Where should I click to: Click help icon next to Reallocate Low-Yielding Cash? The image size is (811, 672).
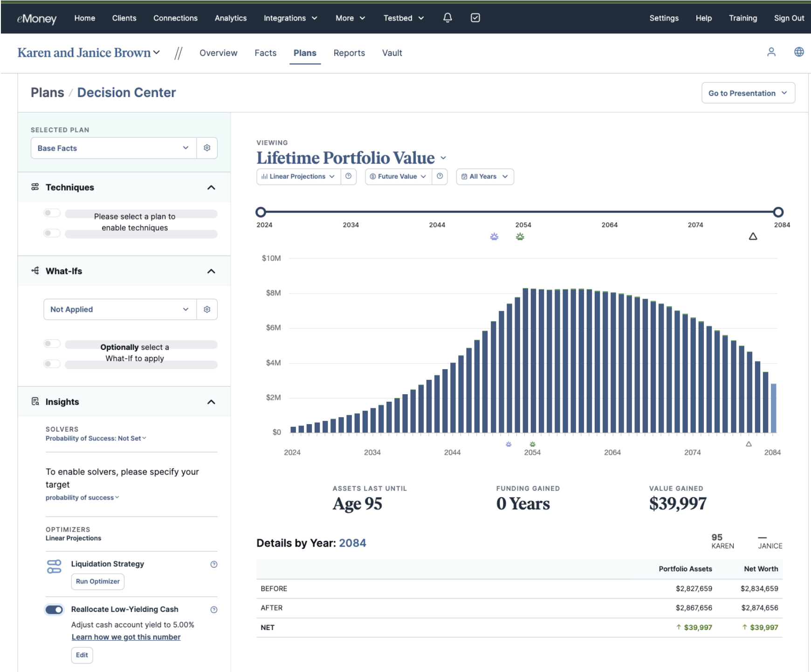tap(214, 610)
